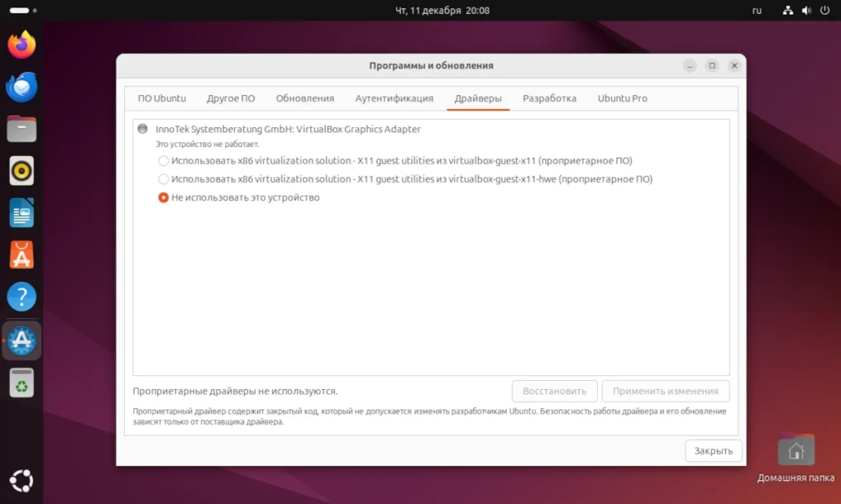Click Software & Updates dock icon
The width and height of the screenshot is (841, 504).
(x=21, y=341)
